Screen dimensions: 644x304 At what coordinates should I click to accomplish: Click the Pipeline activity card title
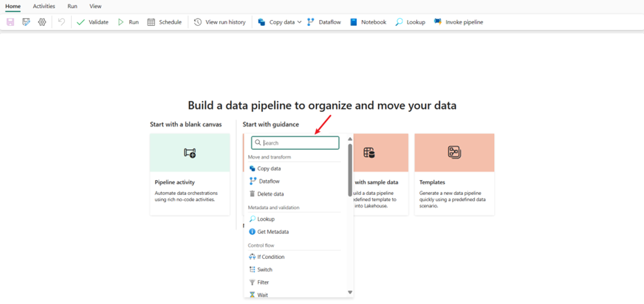click(174, 182)
